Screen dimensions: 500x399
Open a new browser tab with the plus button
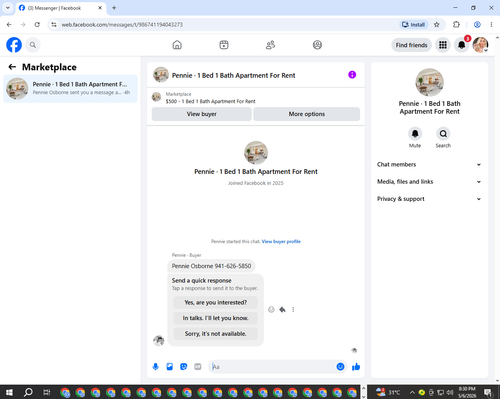pos(114,8)
